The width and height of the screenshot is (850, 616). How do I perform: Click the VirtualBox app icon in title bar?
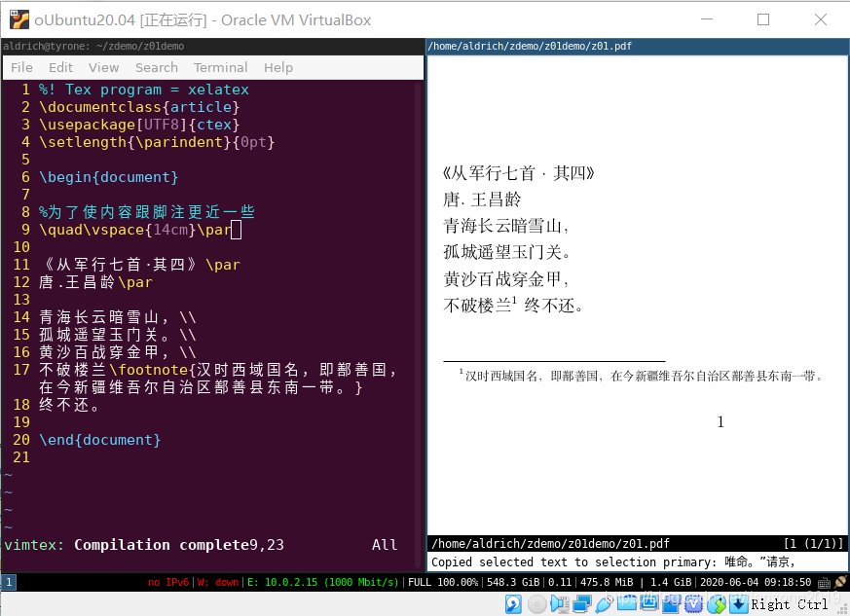(x=19, y=19)
